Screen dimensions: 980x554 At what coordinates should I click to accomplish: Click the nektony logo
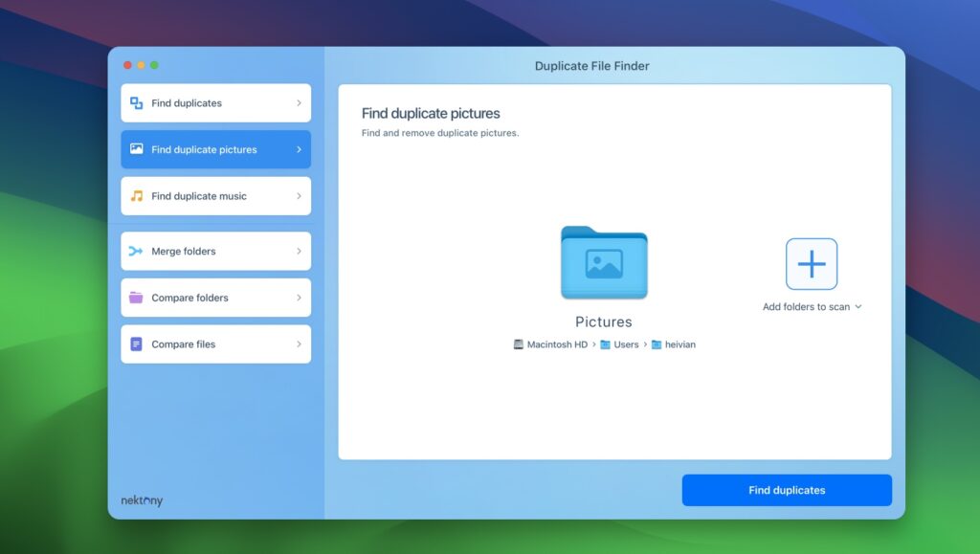[x=141, y=499]
